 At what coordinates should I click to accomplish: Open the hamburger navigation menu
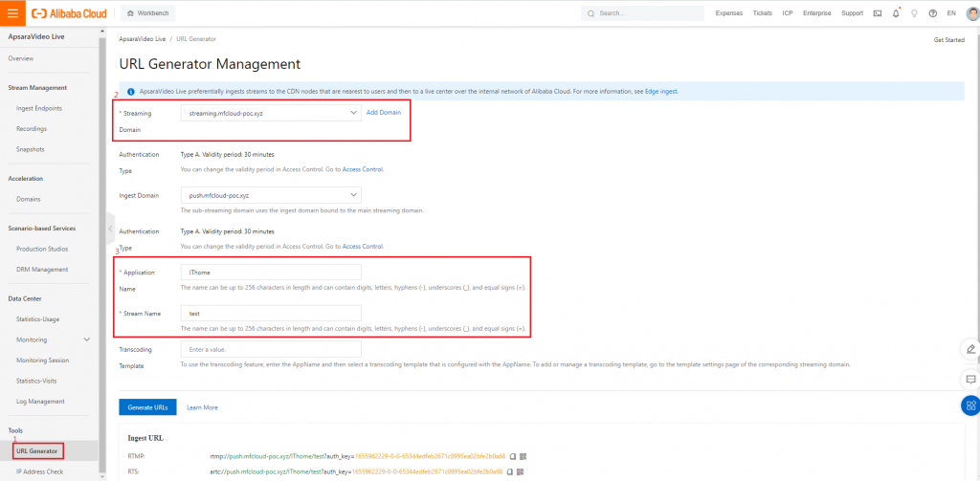point(12,13)
